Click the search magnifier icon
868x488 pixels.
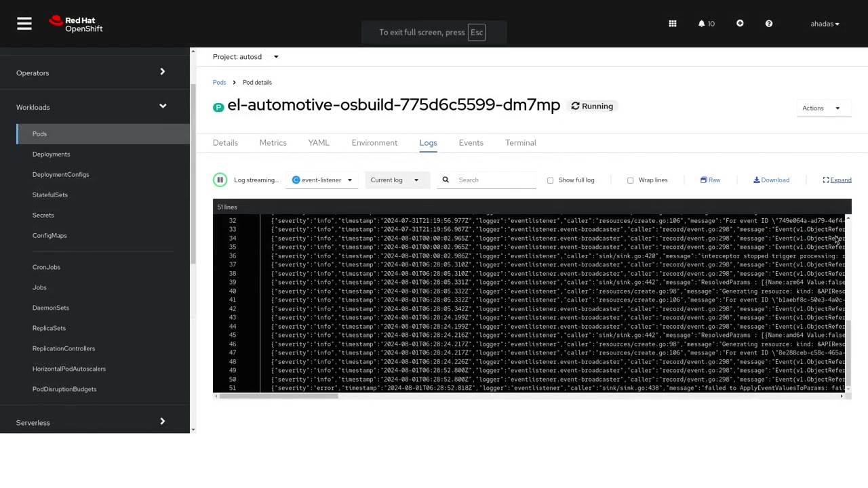point(446,180)
